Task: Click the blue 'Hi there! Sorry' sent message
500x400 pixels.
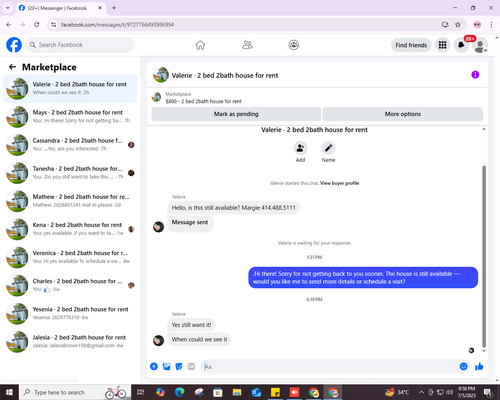Action: [363, 278]
